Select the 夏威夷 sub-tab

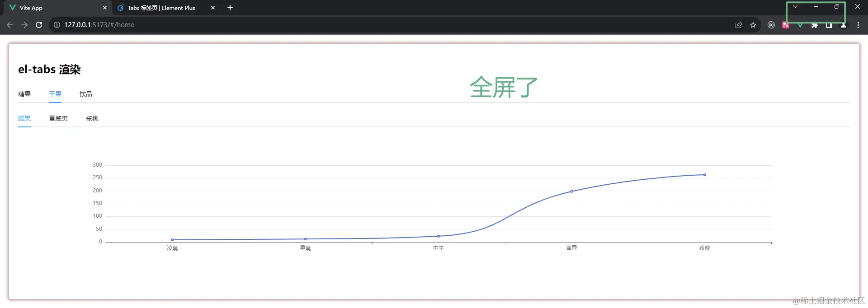click(x=58, y=118)
